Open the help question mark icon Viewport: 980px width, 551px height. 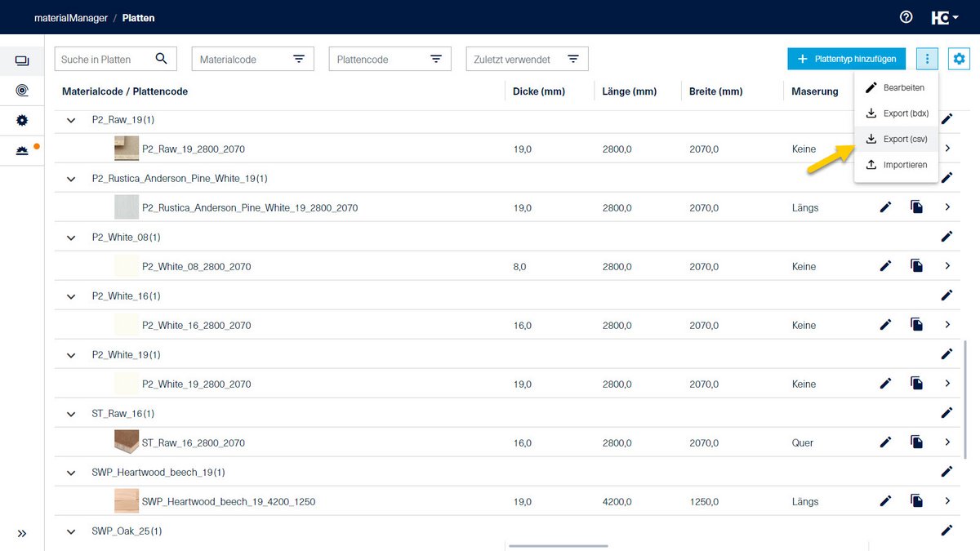pos(905,17)
